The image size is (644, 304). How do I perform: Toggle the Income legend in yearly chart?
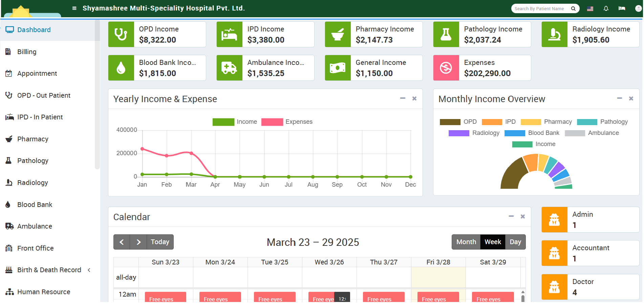tap(235, 122)
